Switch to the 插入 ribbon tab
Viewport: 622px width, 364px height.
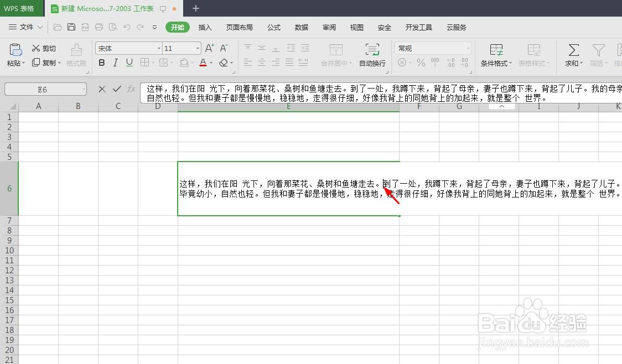(205, 27)
